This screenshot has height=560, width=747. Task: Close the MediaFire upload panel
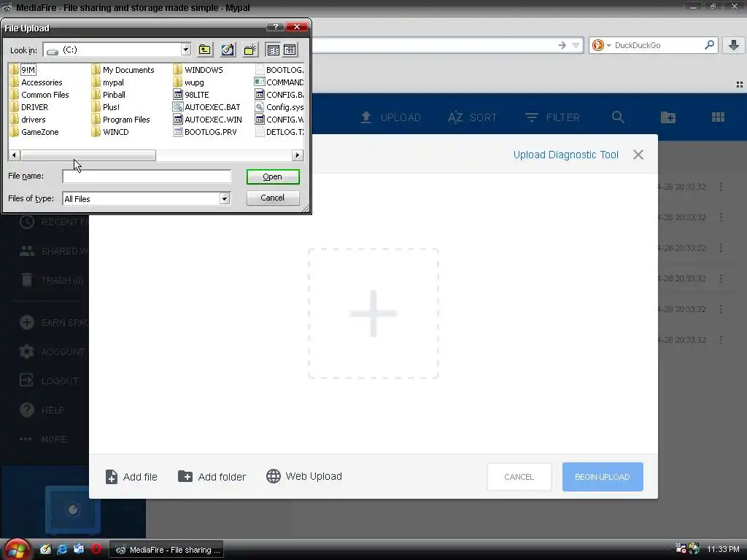click(638, 155)
